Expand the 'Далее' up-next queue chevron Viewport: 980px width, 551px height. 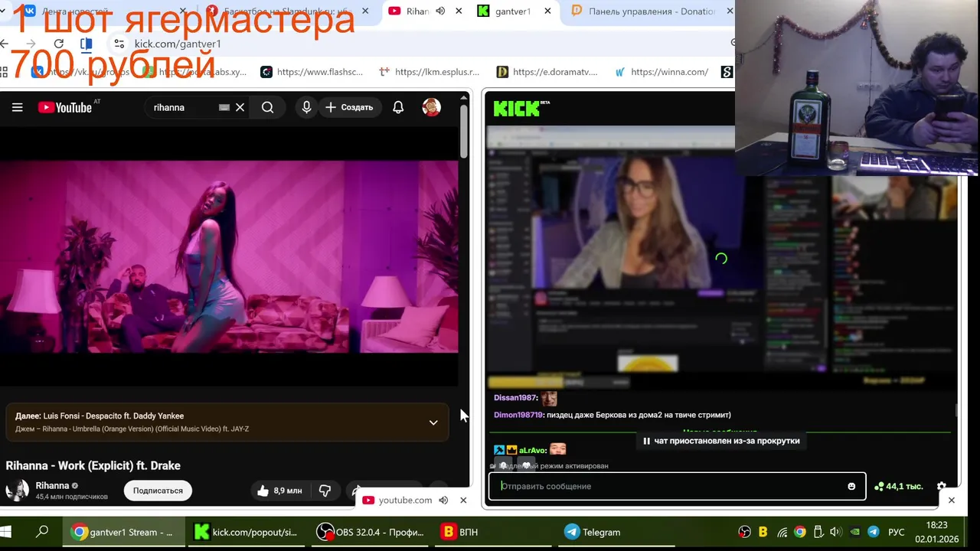tap(433, 422)
